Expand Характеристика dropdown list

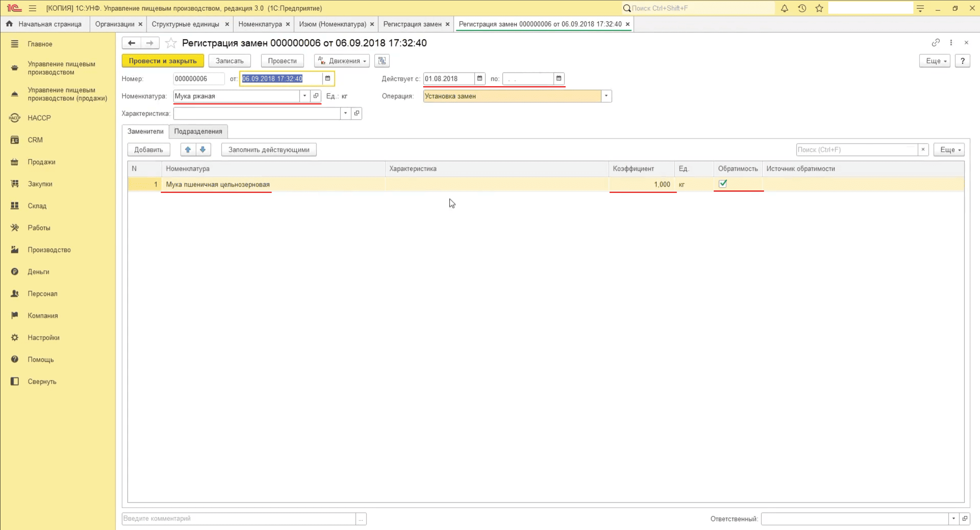click(x=345, y=113)
